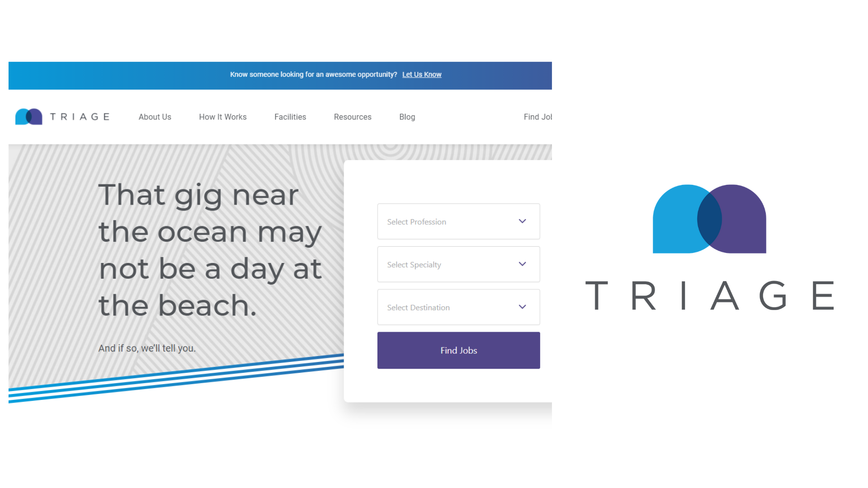This screenshot has width=868, height=488.
Task: Open the About Us menu item
Action: coord(155,117)
